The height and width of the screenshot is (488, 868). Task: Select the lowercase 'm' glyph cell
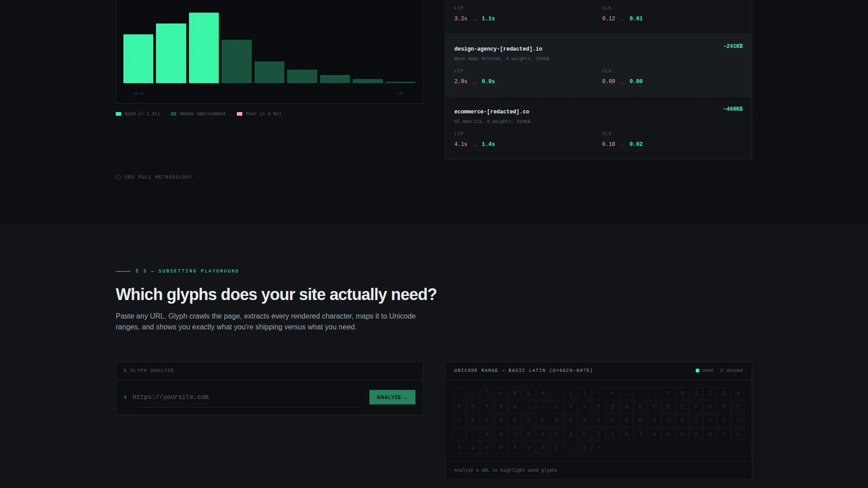pyautogui.click(x=654, y=434)
